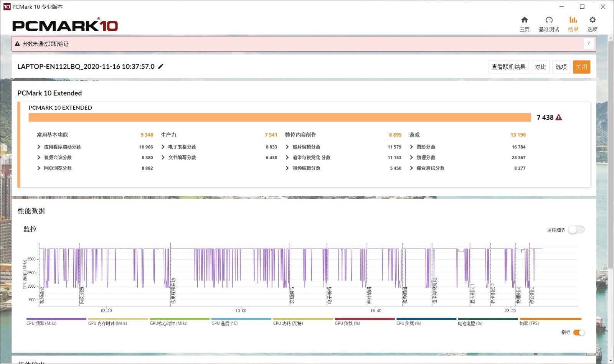Viewport: 614px width, 364px height.
Task: Expand 电子表格分数 row
Action: [163, 147]
